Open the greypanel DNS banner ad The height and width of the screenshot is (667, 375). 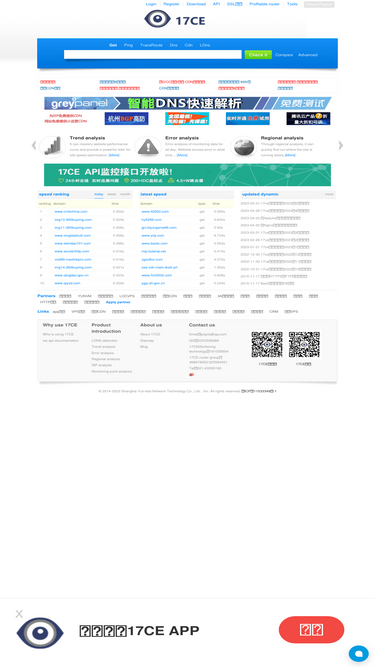click(188, 103)
